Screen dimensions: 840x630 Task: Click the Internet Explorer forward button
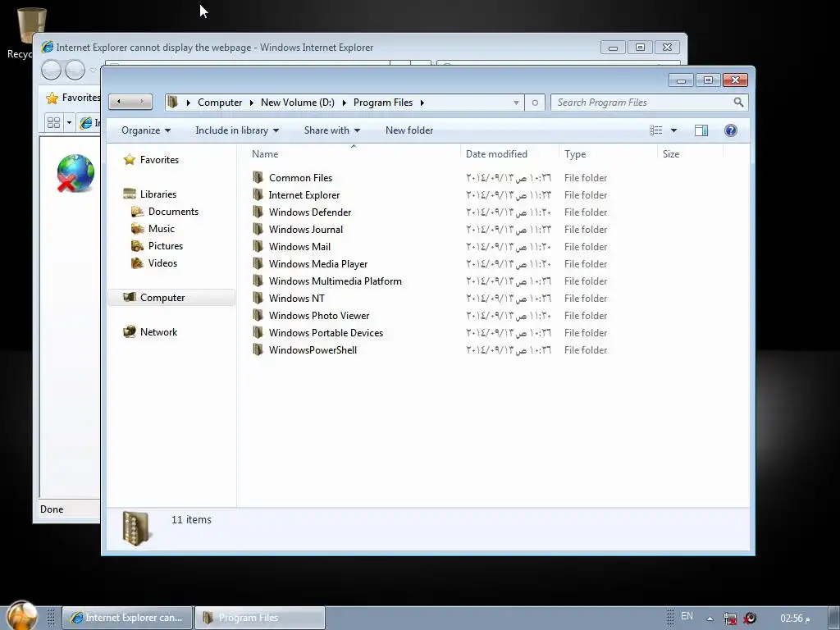[x=75, y=70]
